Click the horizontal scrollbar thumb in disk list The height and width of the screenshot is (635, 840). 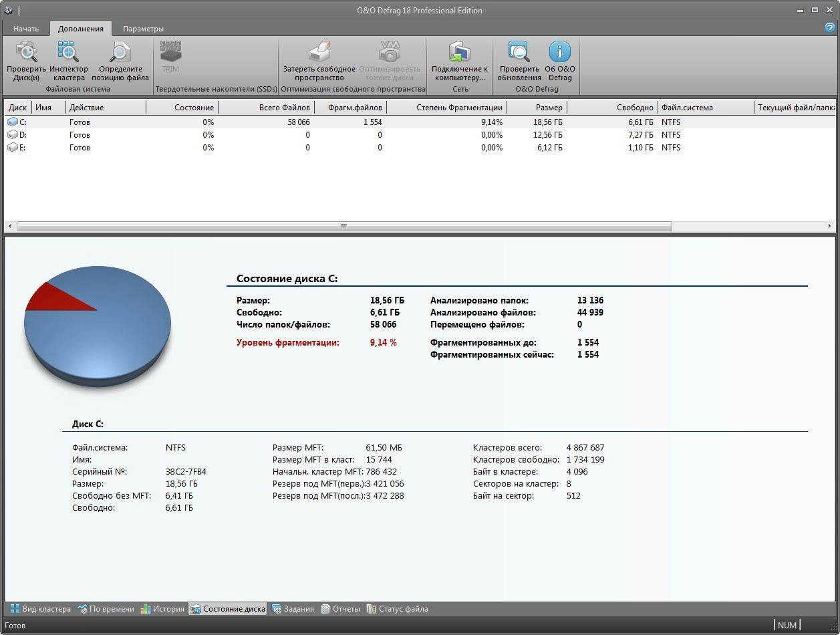tap(344, 227)
